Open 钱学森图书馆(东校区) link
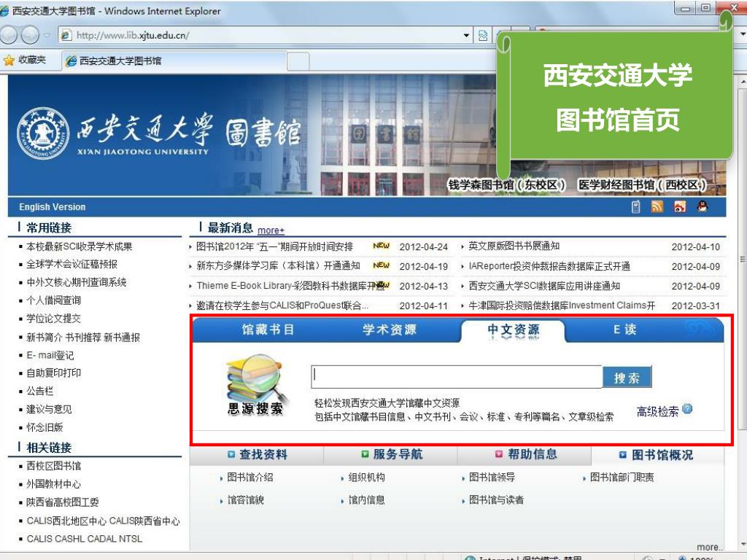The height and width of the screenshot is (560, 747). click(x=507, y=184)
